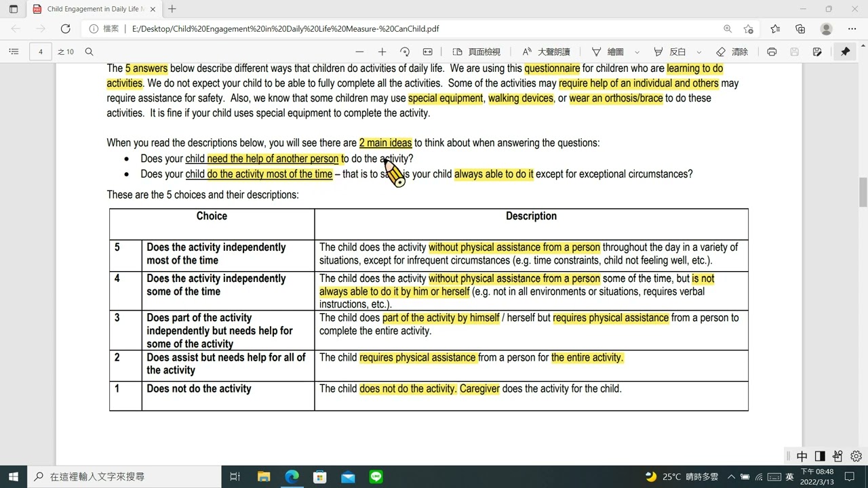Click the page number input field
This screenshot has width=868, height=488.
pyautogui.click(x=41, y=52)
